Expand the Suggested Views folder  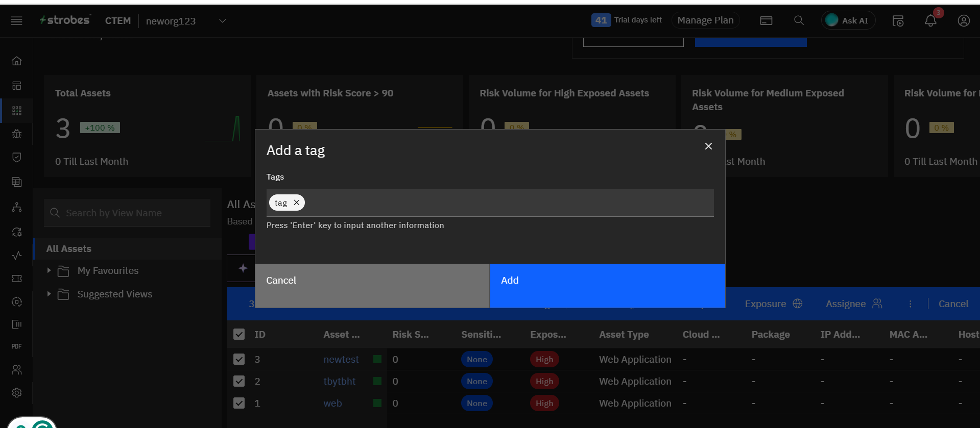(x=49, y=294)
